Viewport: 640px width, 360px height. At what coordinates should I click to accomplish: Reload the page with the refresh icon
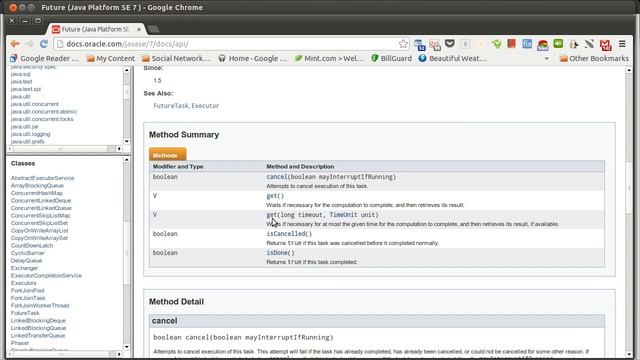pos(44,44)
